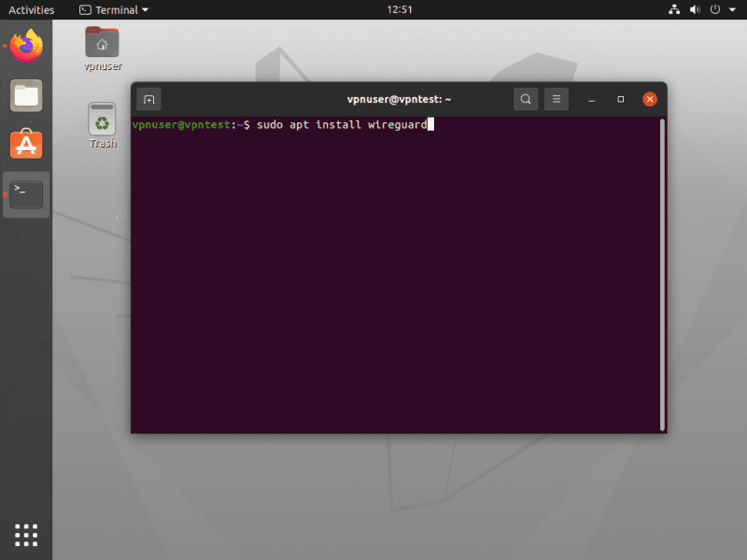Select the Trash icon on desktop
This screenshot has width=747, height=560.
102,121
